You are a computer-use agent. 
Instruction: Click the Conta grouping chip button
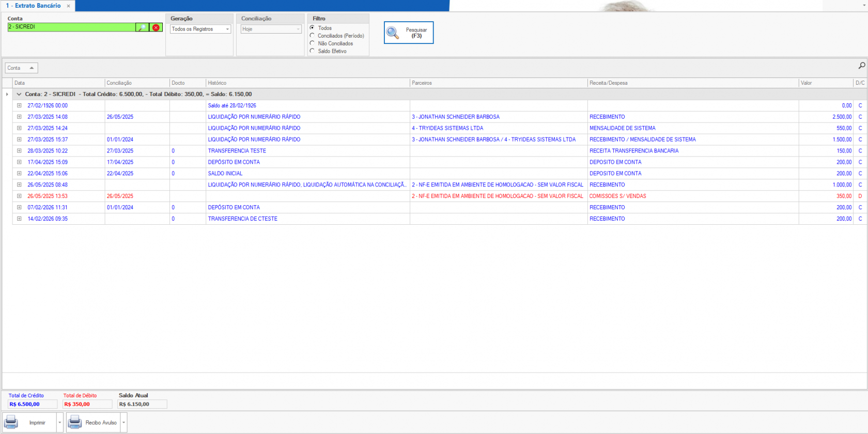(x=21, y=68)
